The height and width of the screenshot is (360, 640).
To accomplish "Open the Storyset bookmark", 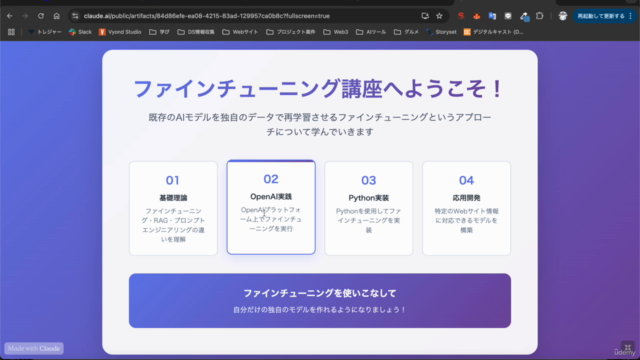I will (441, 32).
